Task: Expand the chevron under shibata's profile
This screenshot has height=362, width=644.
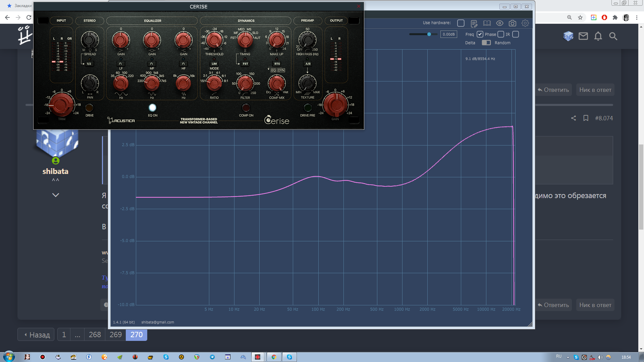Action: [56, 195]
